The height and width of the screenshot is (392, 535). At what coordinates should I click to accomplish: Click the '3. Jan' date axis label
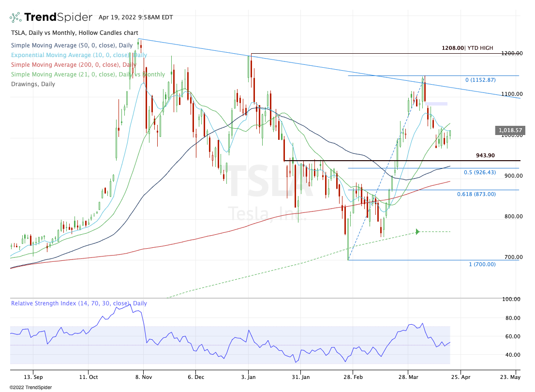[x=249, y=377]
